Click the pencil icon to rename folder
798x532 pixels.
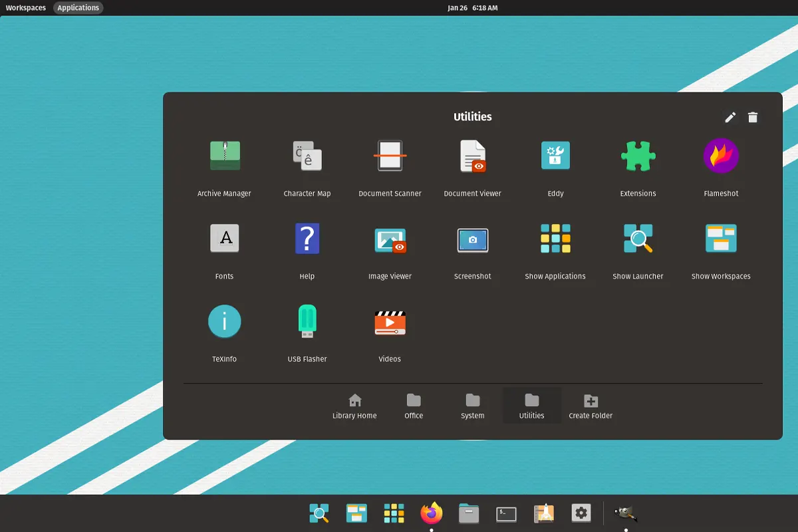(x=730, y=118)
